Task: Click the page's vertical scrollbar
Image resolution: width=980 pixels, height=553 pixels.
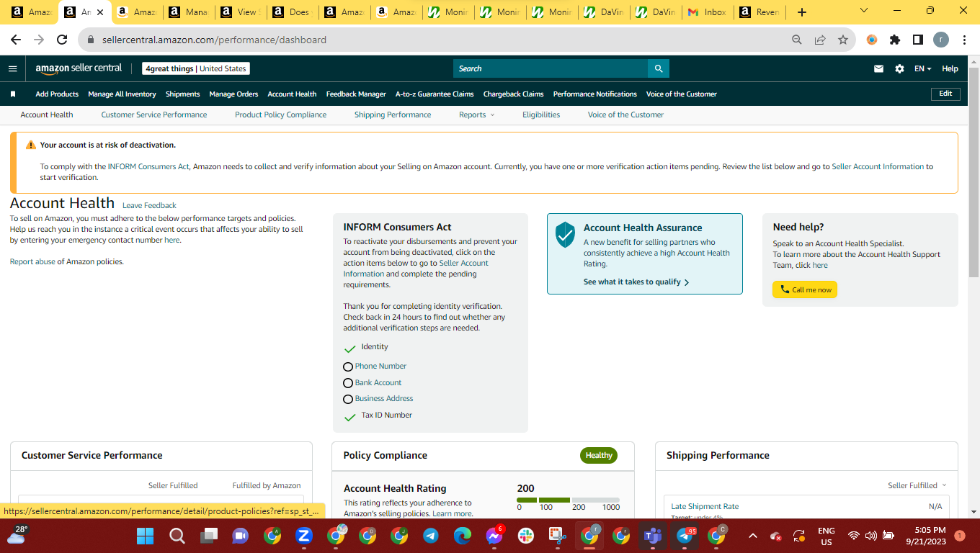Action: 974,173
